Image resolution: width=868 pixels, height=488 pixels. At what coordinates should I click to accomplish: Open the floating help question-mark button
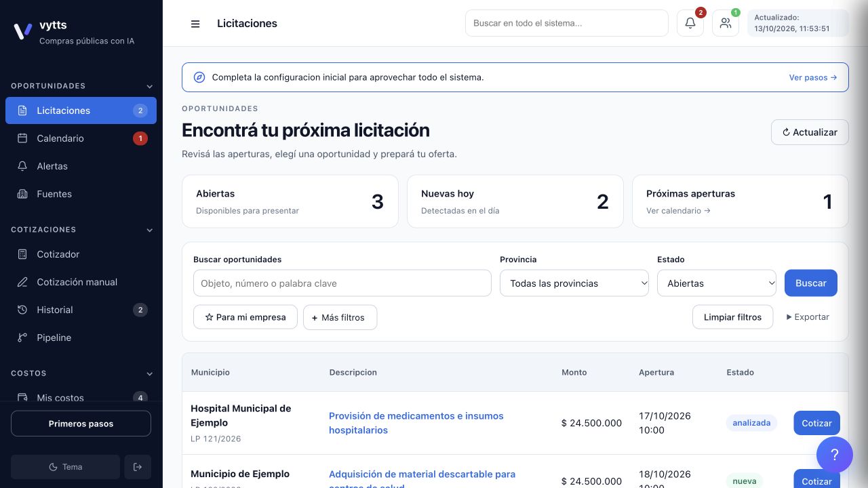click(x=835, y=454)
